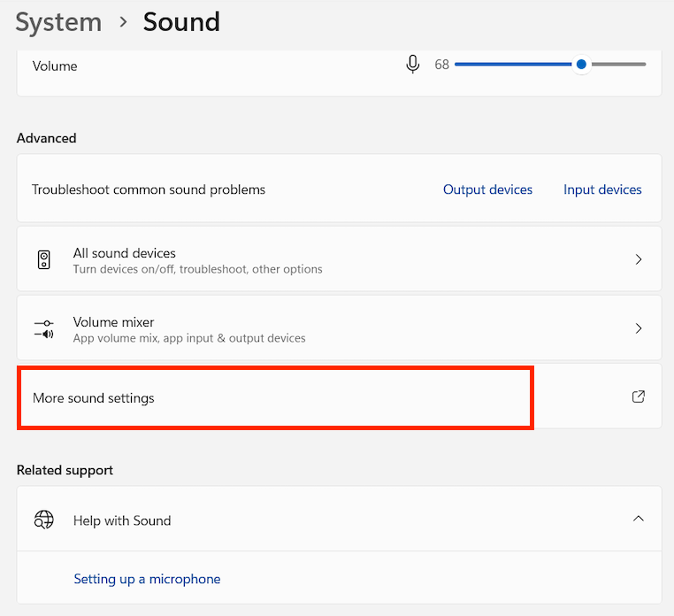Open the All sound devices row
Viewport: 674px width, 616px height.
(339, 259)
